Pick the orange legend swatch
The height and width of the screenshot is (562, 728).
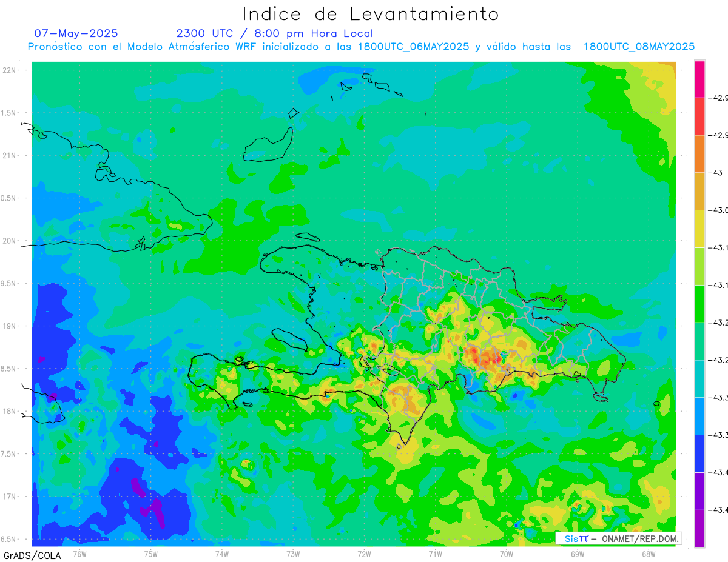pos(699,154)
